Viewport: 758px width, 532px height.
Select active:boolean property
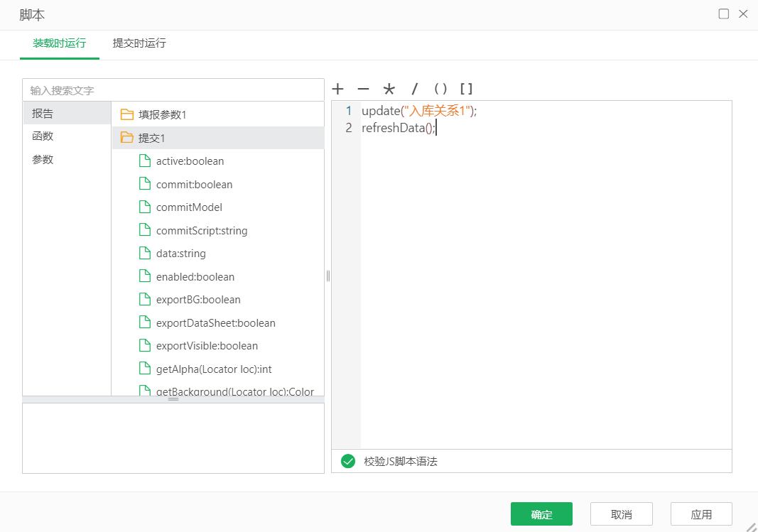click(x=190, y=161)
